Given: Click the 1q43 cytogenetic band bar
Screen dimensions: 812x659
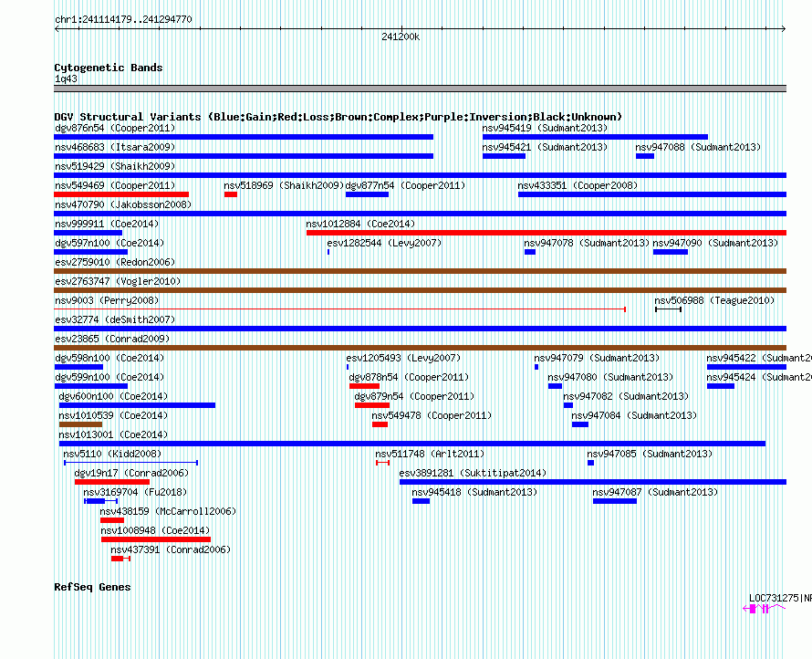Looking at the screenshot, I should 420,89.
